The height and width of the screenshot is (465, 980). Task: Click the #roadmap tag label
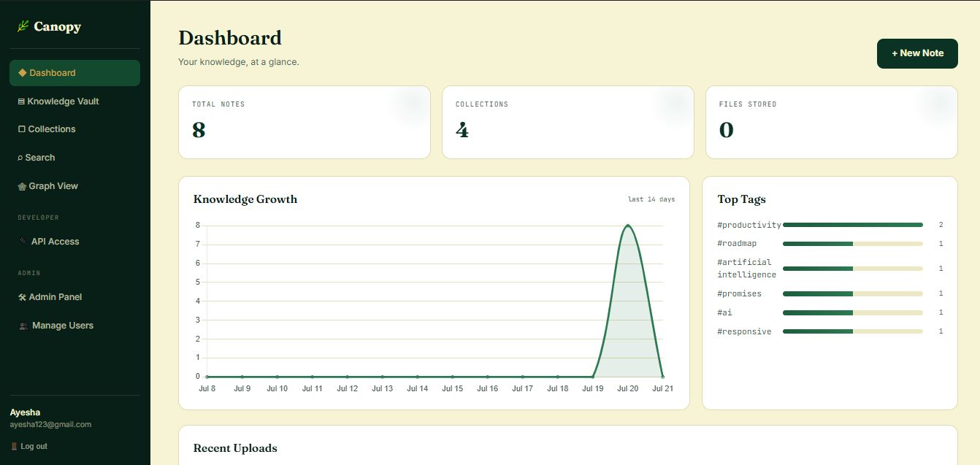pyautogui.click(x=737, y=244)
